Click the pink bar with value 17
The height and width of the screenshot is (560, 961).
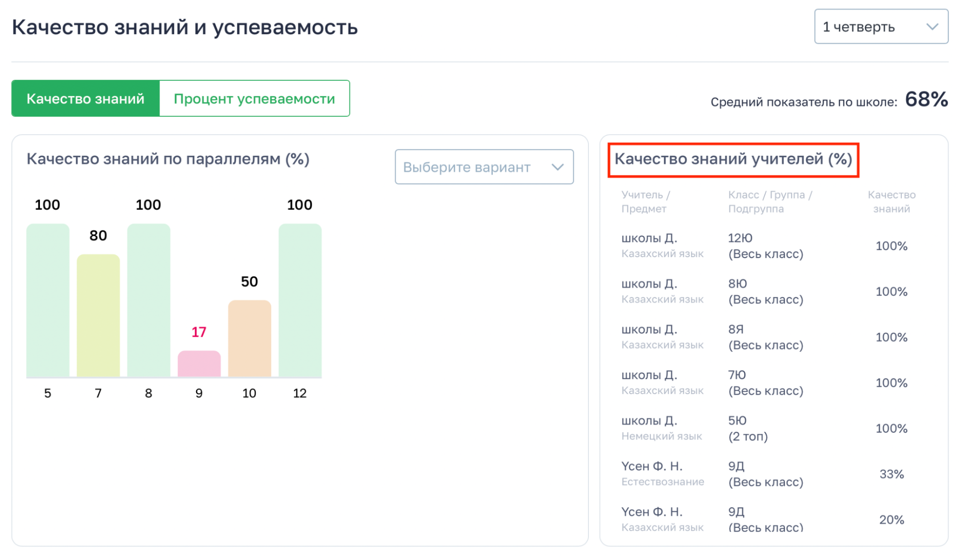pyautogui.click(x=199, y=364)
